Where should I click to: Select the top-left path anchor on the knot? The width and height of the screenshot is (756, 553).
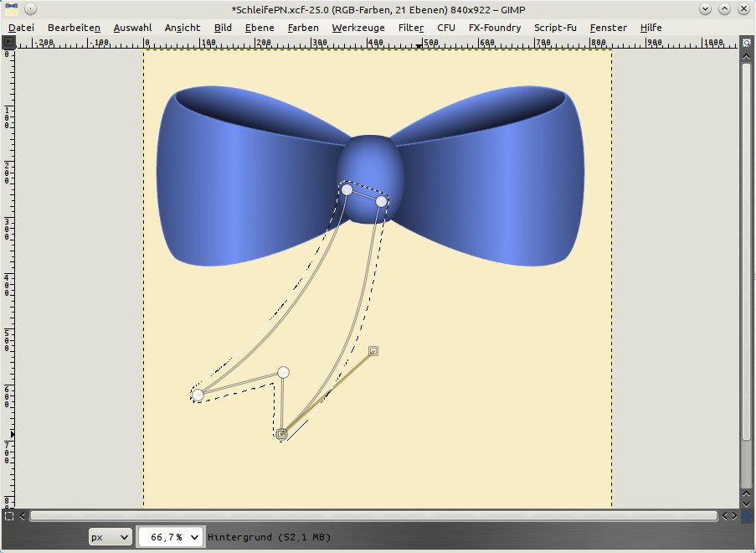tap(347, 189)
